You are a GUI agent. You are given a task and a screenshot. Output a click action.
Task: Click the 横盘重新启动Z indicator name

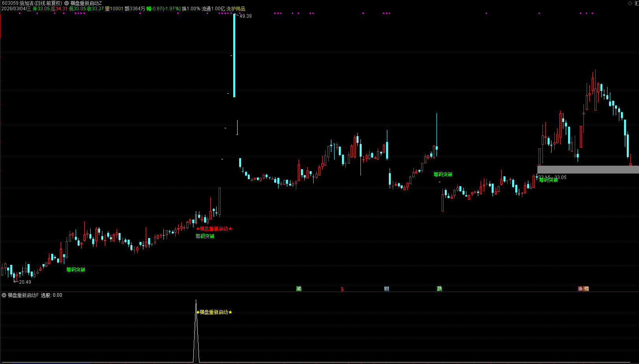(86, 3)
